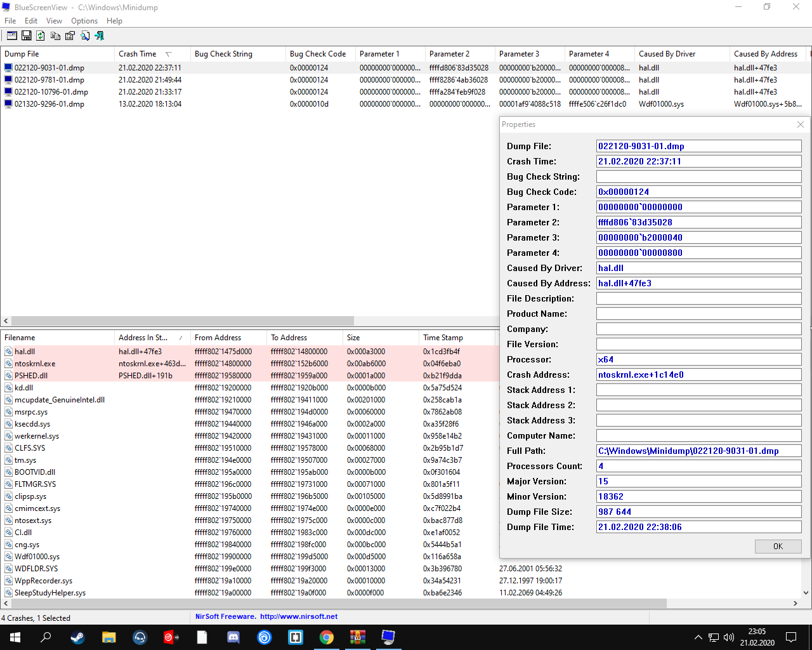Open the taskbar clock and date

tap(757, 637)
